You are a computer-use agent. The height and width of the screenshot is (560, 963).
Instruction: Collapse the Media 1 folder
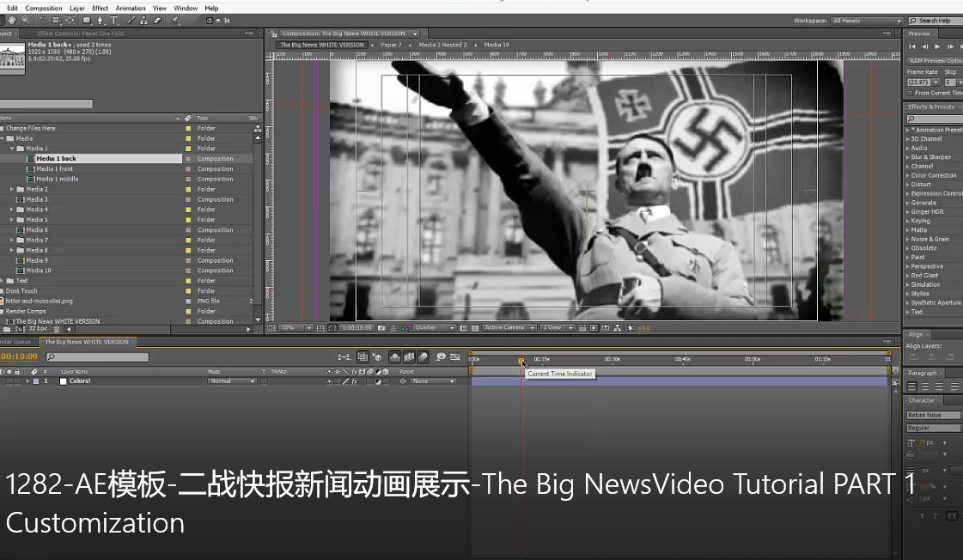[x=12, y=149]
